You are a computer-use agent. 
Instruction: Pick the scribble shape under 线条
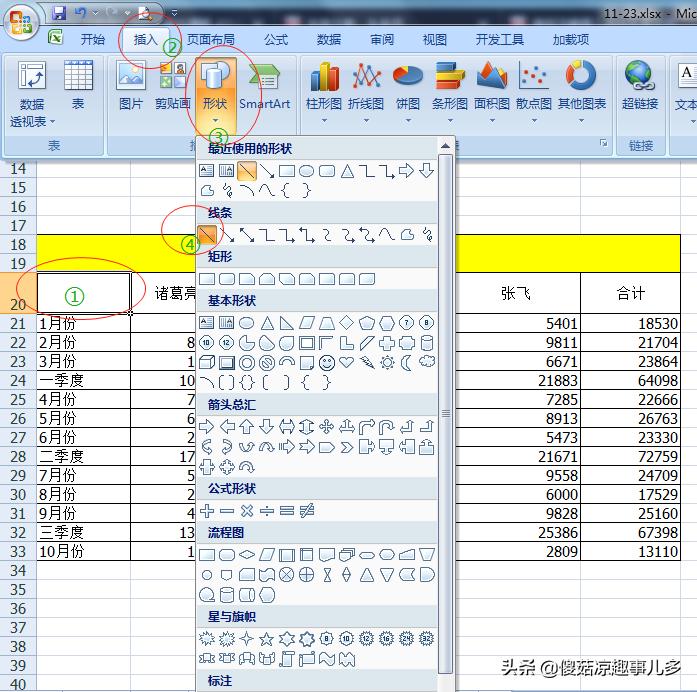427,234
